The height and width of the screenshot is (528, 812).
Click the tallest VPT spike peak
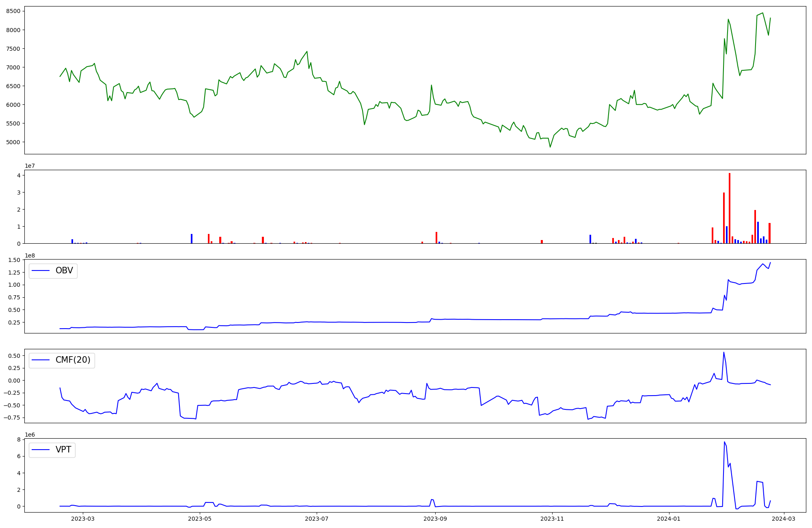(x=724, y=442)
